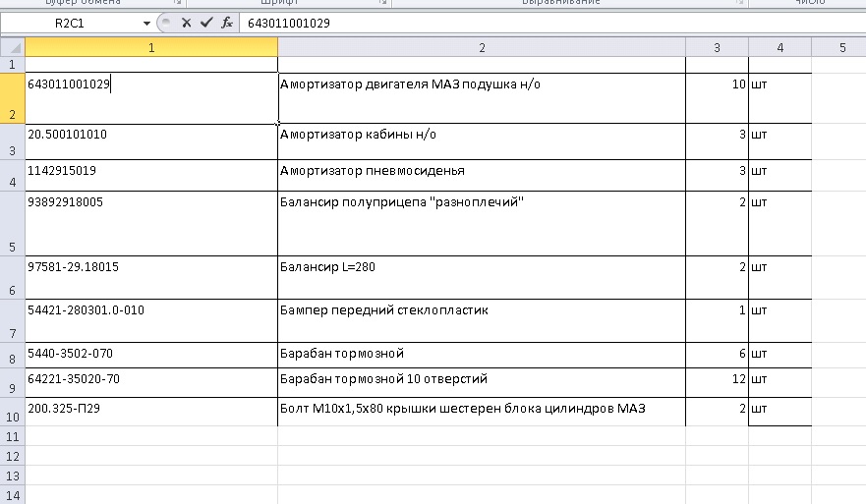Image resolution: width=866 pixels, height=504 pixels.
Task: Confirm entry with checkmark icon
Action: (x=206, y=23)
